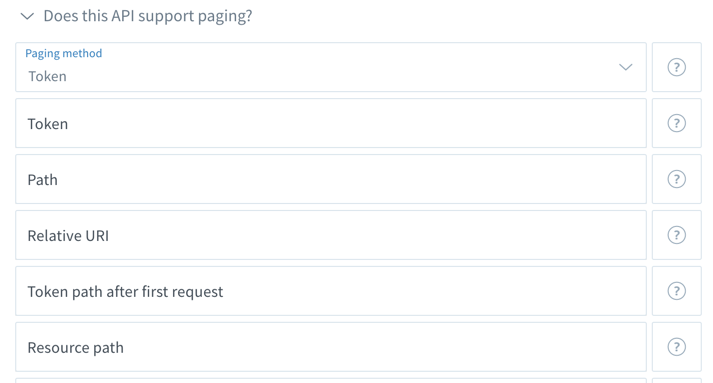The height and width of the screenshot is (383, 713).
Task: Select the Token path after first request field
Action: pyautogui.click(x=331, y=291)
